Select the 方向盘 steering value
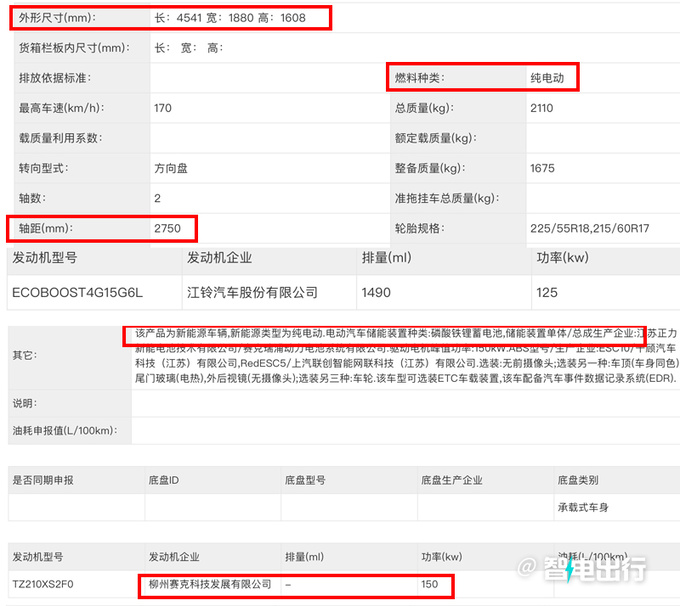This screenshot has height=606, width=680. point(171,168)
